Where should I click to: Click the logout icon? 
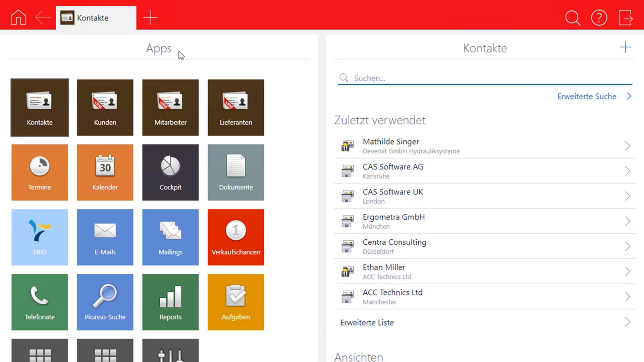626,18
